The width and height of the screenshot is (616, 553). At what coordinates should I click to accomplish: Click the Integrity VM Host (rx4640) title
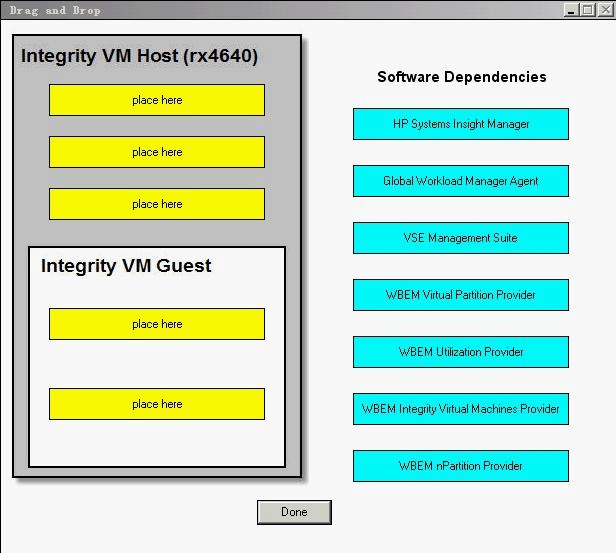tap(139, 56)
